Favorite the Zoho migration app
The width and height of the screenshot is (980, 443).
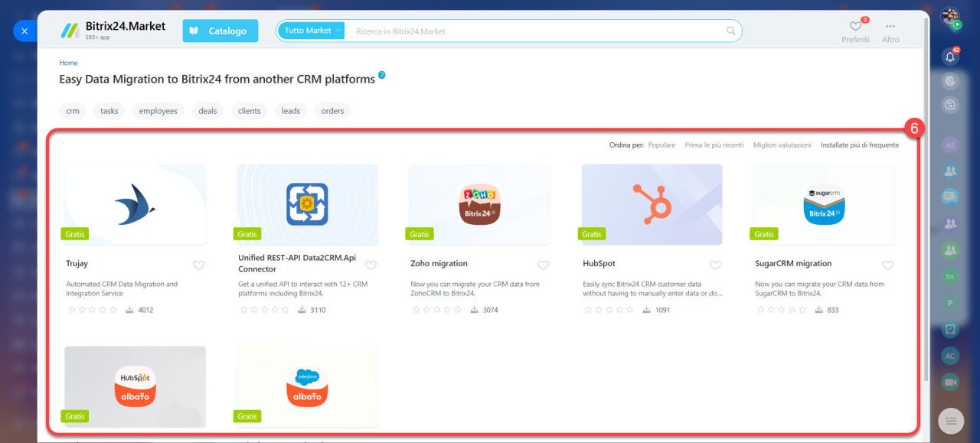pyautogui.click(x=543, y=265)
